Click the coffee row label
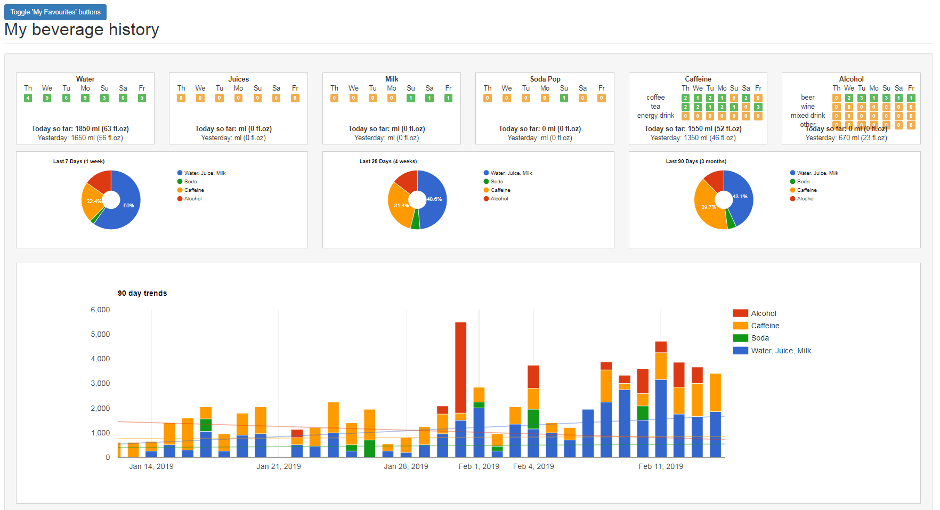The height and width of the screenshot is (510, 940). (x=656, y=97)
